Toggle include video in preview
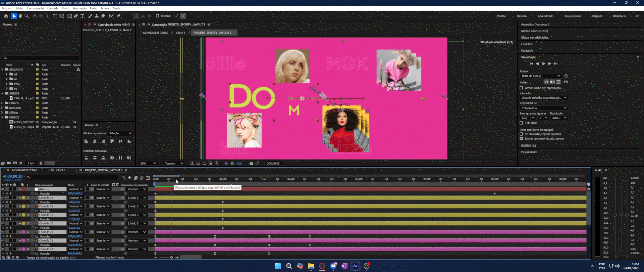Viewport: 644px width, 272px height. tap(546, 82)
